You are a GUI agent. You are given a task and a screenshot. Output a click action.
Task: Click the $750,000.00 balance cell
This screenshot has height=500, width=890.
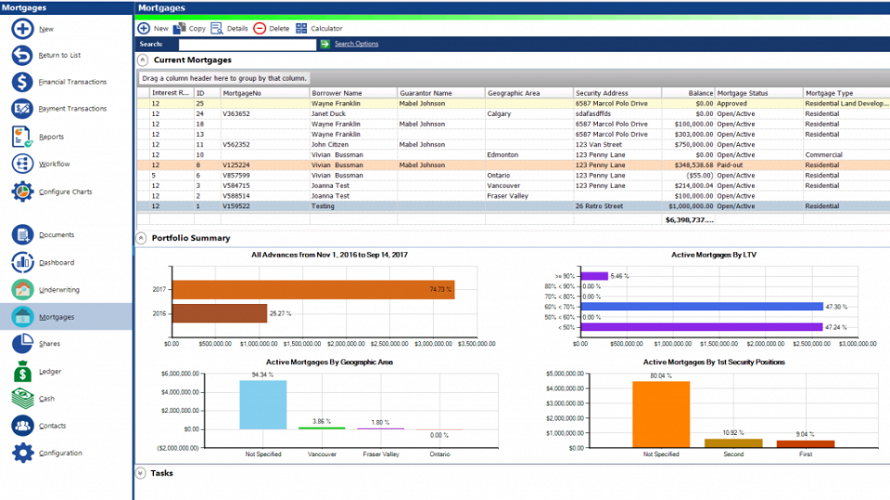pos(688,144)
